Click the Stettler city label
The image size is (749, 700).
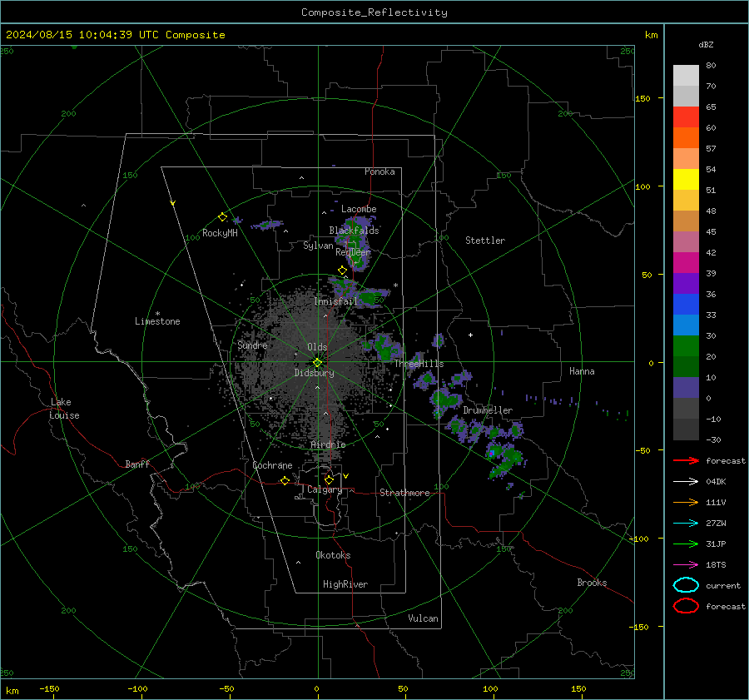click(485, 241)
